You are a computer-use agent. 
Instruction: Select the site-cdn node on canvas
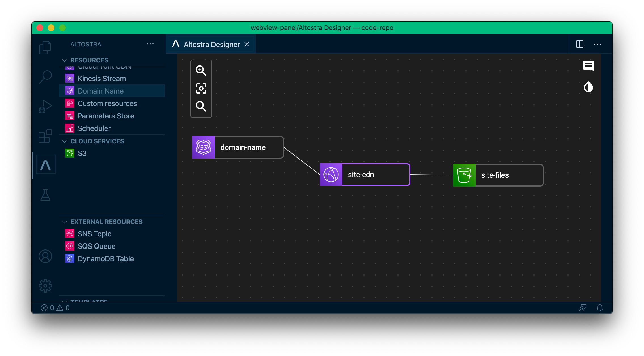(x=365, y=175)
